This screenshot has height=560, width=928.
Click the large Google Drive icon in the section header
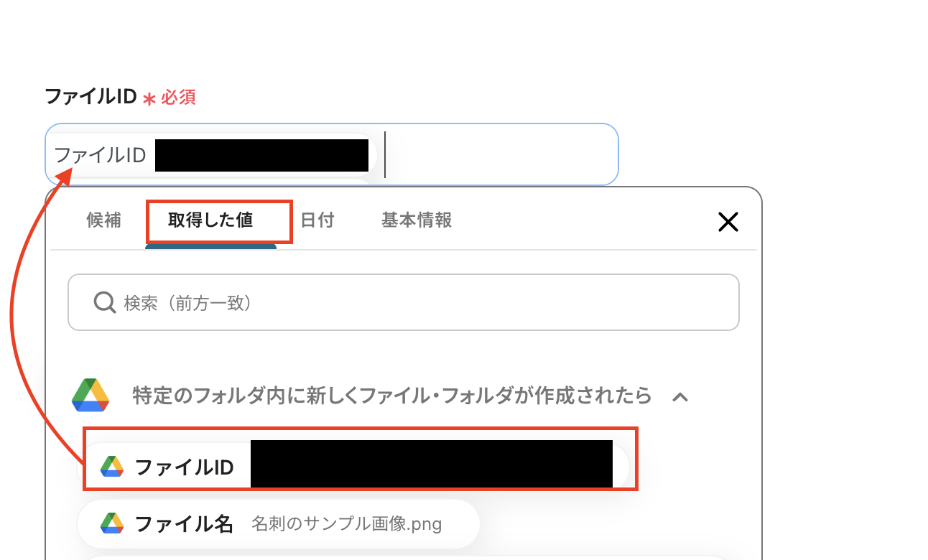(x=91, y=396)
